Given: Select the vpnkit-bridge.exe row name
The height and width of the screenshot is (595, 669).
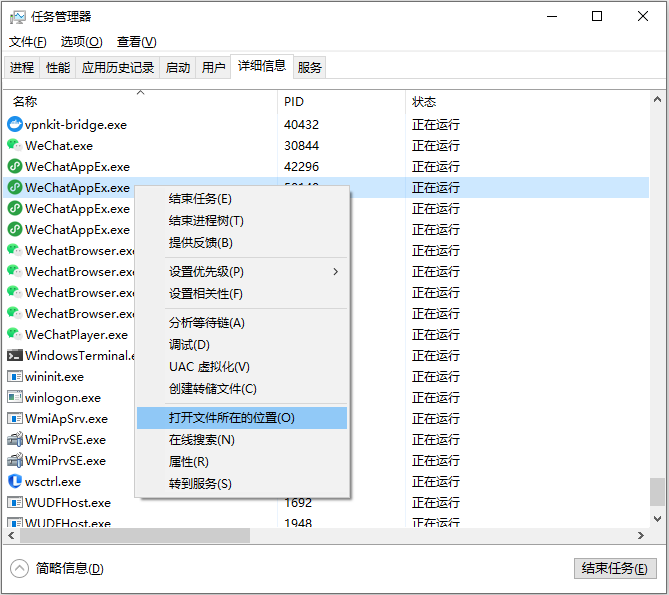Looking at the screenshot, I should (76, 125).
